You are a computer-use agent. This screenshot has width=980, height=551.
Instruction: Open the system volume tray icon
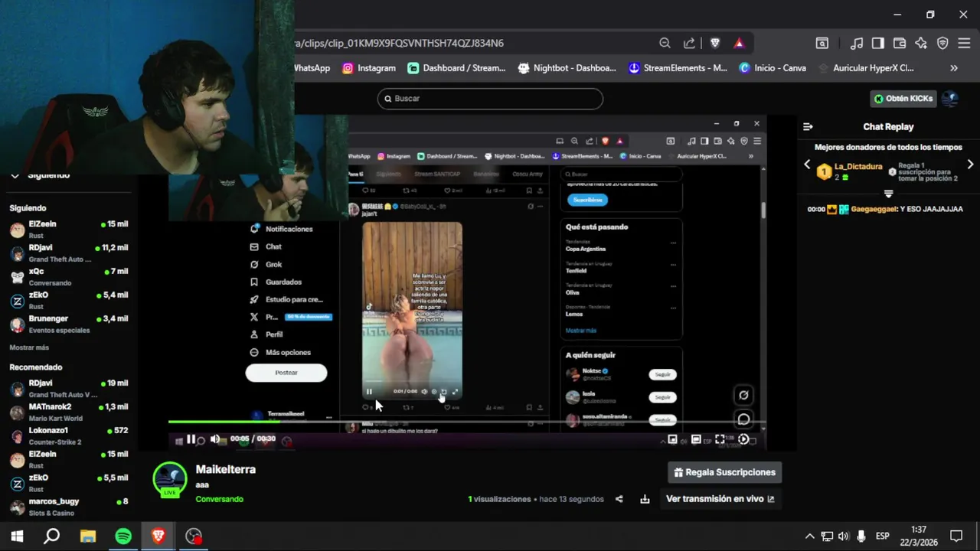point(844,536)
